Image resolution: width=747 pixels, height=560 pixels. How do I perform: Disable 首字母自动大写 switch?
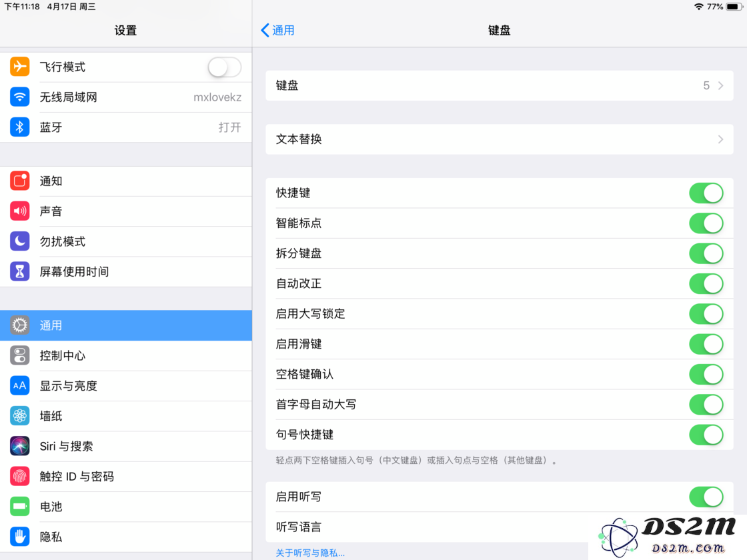(706, 405)
